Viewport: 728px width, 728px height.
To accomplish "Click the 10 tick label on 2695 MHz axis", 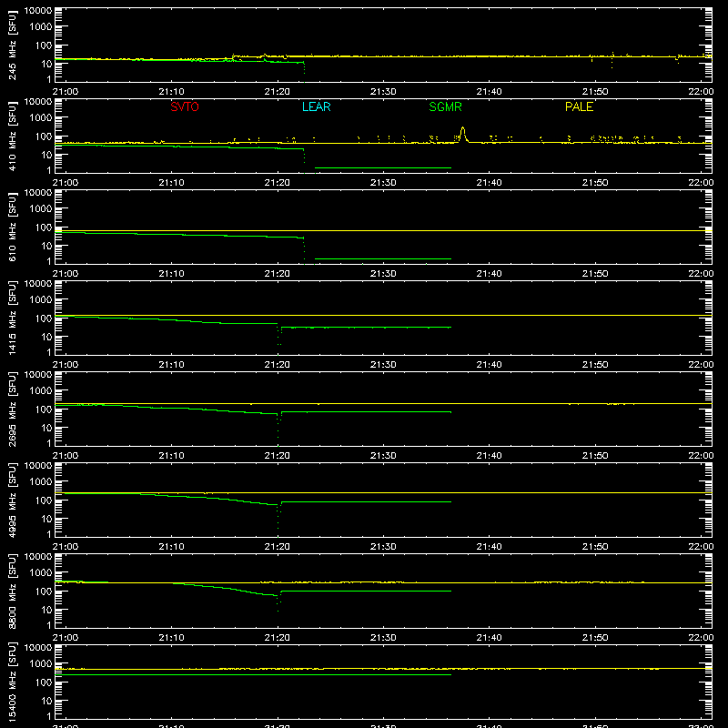I will click(x=46, y=428).
